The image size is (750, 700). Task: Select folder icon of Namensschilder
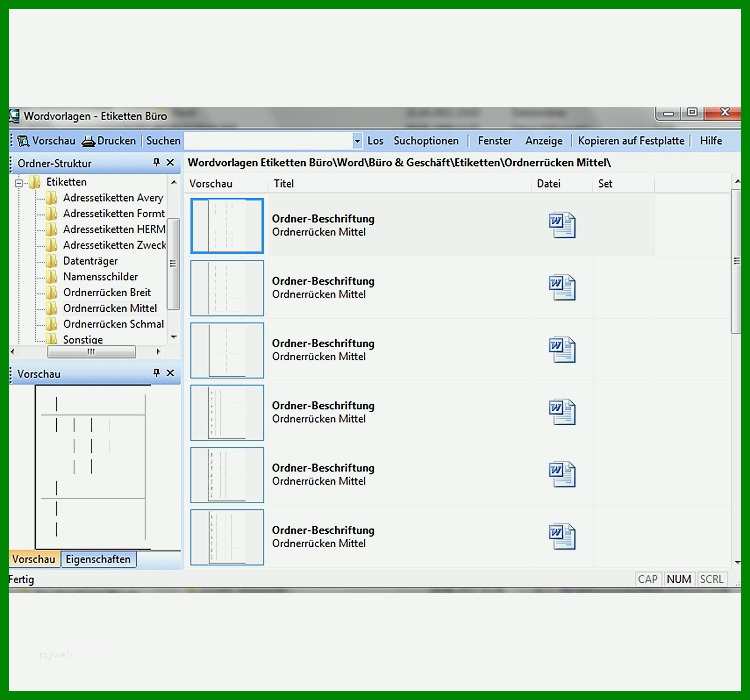click(51, 277)
